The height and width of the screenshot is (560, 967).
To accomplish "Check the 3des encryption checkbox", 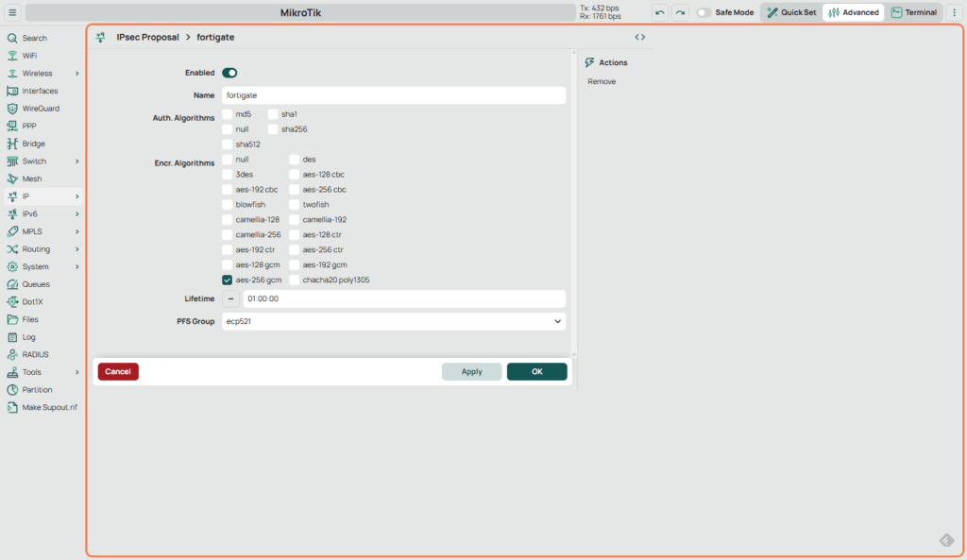I will coord(227,175).
